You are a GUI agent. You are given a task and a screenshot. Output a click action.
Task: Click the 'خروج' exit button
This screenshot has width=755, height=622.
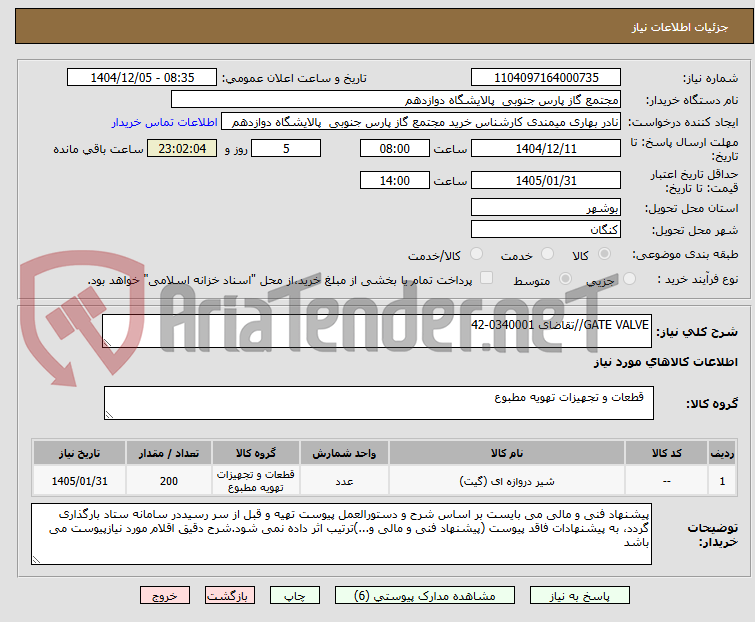click(x=165, y=596)
